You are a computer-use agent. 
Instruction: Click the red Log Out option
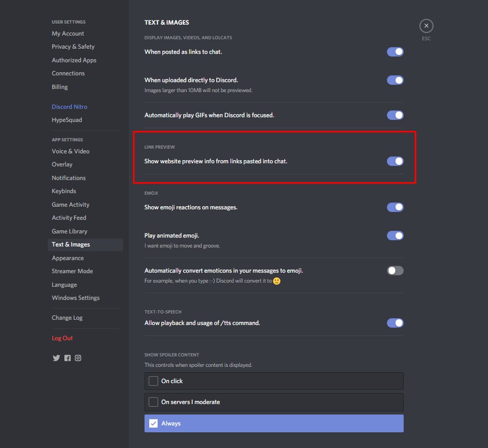click(62, 338)
